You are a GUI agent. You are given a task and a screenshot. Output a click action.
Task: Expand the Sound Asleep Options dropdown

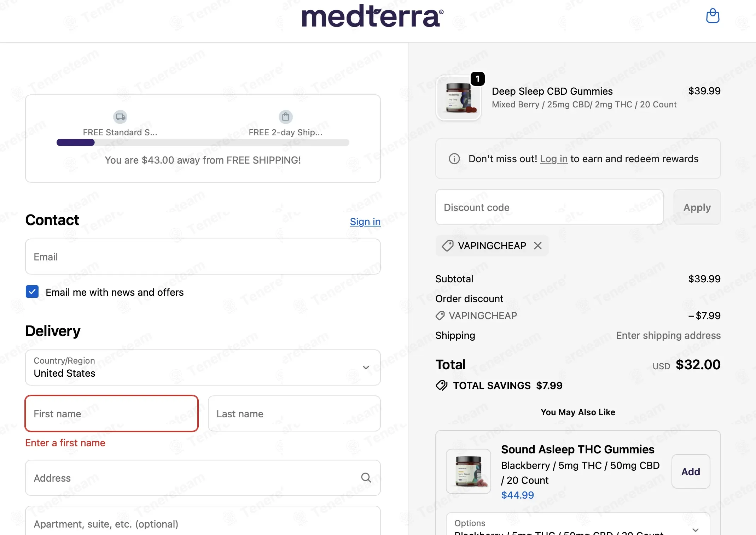click(578, 524)
